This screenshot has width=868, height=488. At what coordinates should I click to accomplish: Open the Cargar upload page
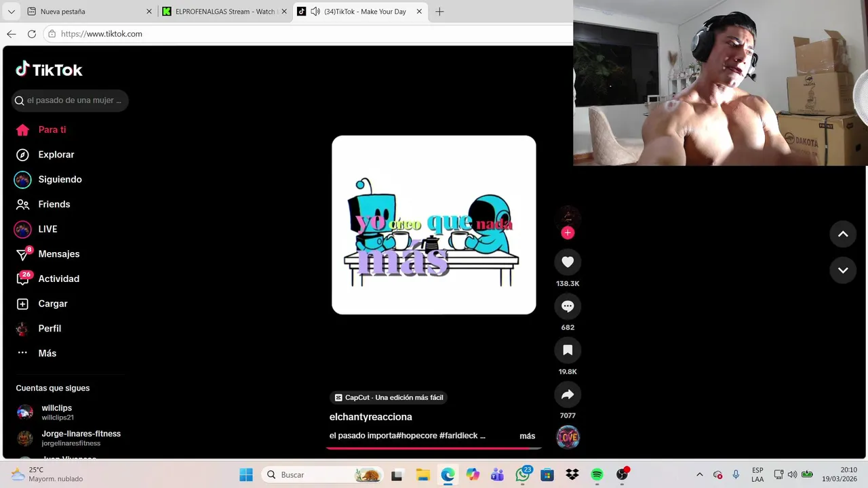[x=41, y=304]
